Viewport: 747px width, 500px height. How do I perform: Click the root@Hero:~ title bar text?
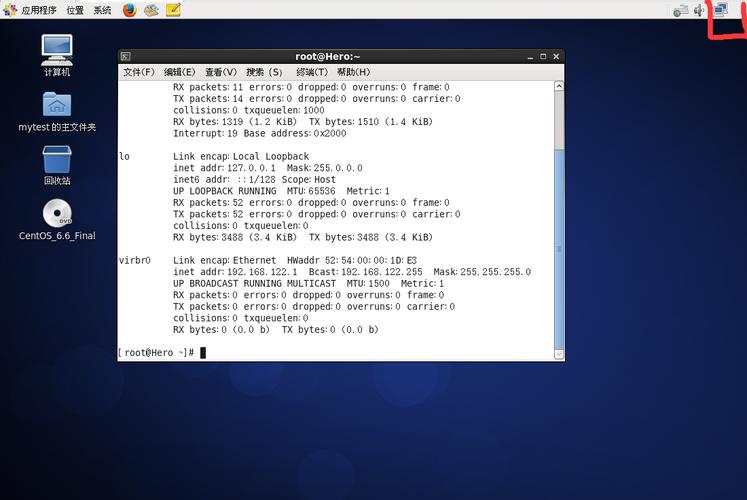[328, 56]
